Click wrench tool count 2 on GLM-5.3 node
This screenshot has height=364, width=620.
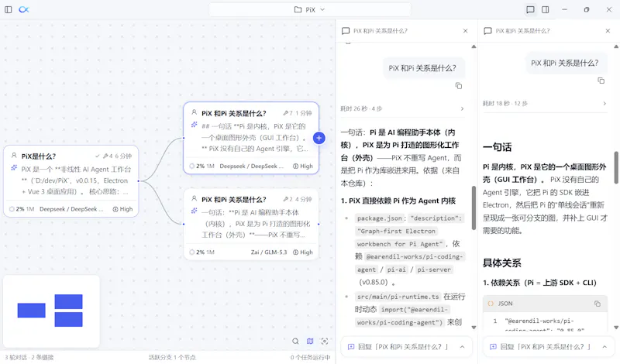pos(288,199)
